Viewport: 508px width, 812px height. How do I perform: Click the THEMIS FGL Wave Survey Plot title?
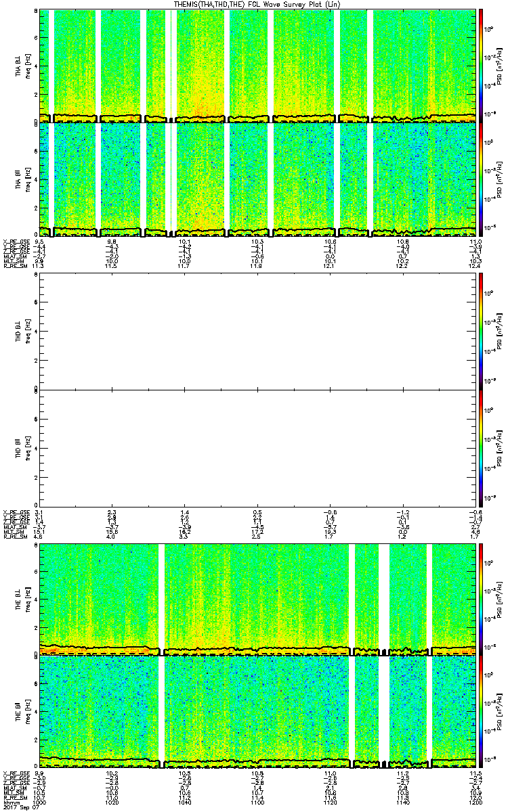coord(259,4)
